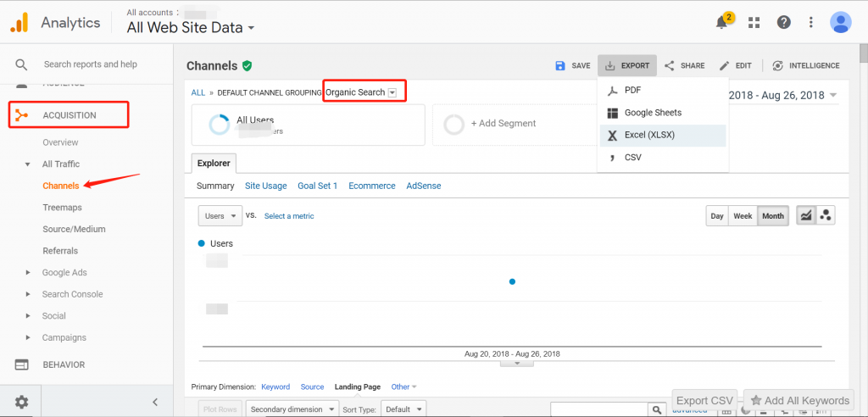Open the admin settings gear icon
The image size is (868, 417).
click(22, 402)
